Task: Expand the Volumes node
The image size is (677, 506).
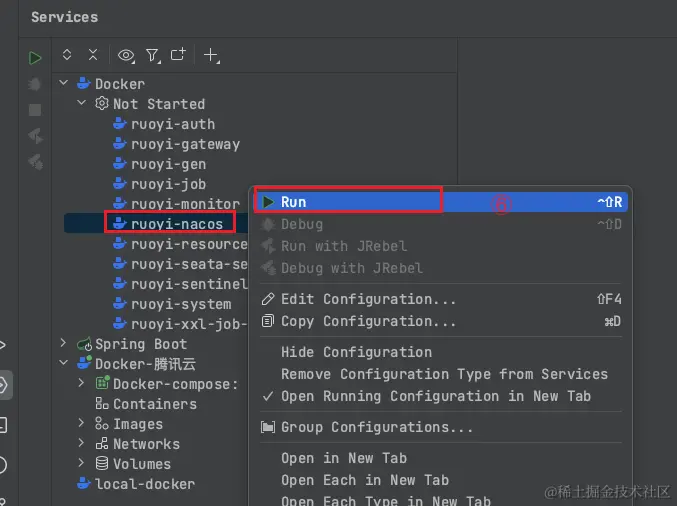Action: pos(81,462)
